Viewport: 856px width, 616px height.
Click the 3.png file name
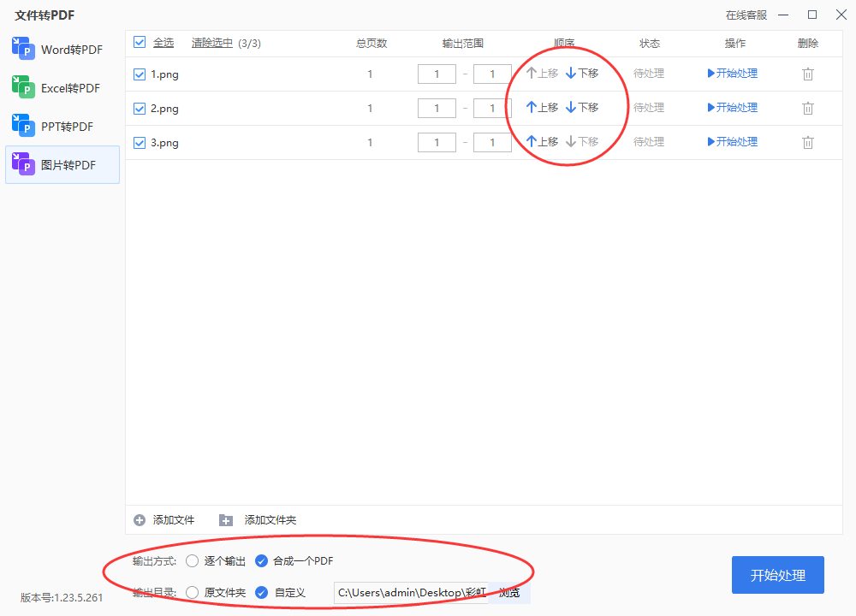[x=165, y=143]
